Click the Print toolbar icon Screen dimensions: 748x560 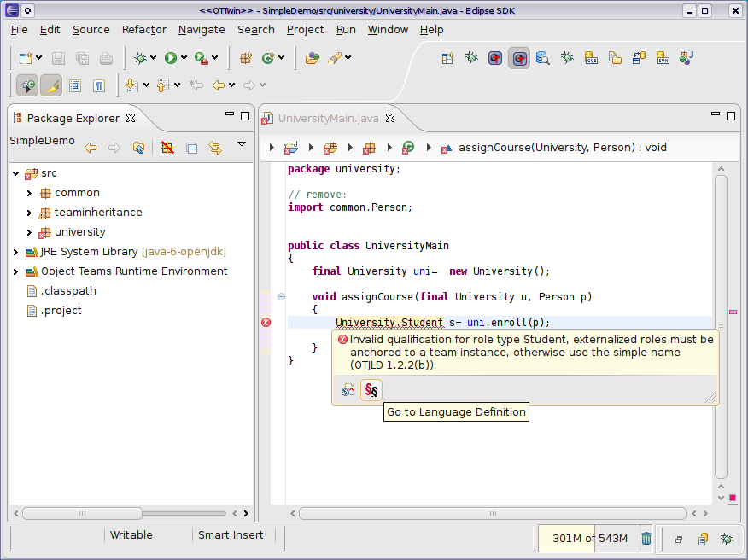point(106,58)
